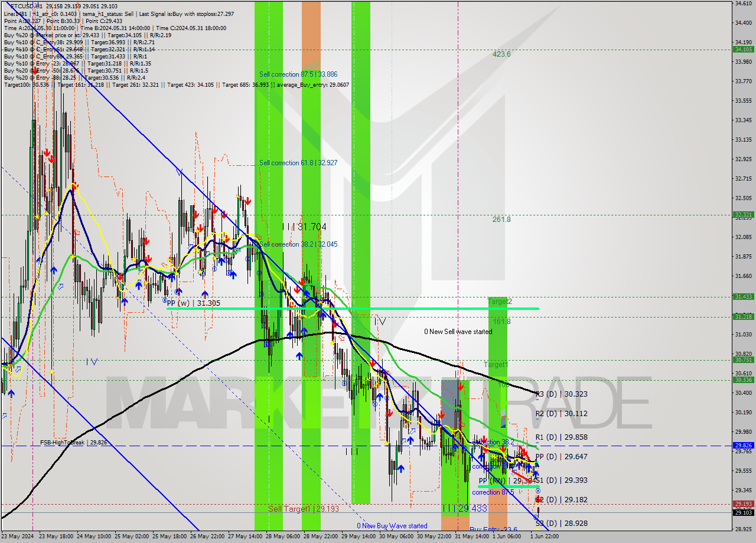Click the 'I I I 29.433' wave label
Screen dimensions: 756x543
coord(464,508)
